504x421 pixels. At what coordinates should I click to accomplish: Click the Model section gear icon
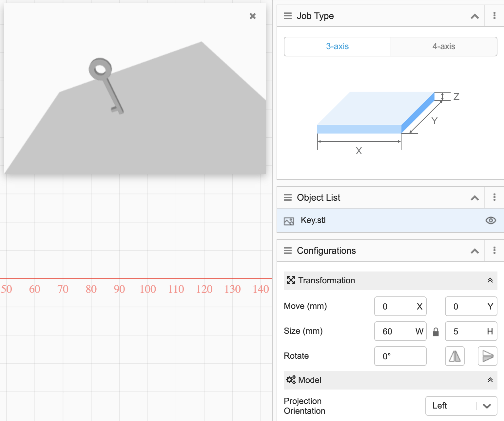[291, 380]
